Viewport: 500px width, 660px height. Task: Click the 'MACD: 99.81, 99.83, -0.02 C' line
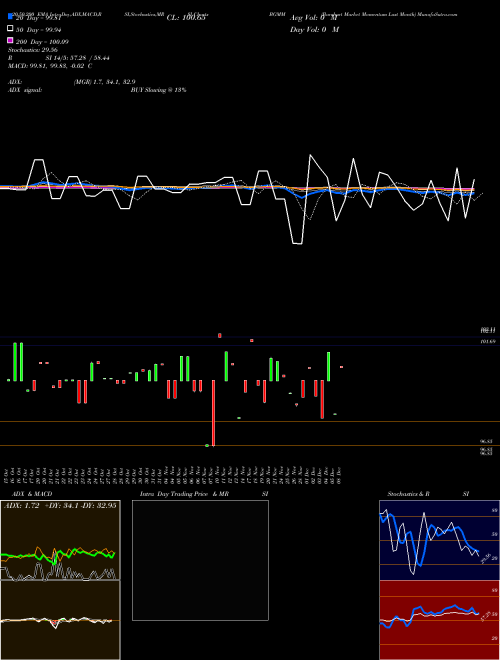pos(50,66)
